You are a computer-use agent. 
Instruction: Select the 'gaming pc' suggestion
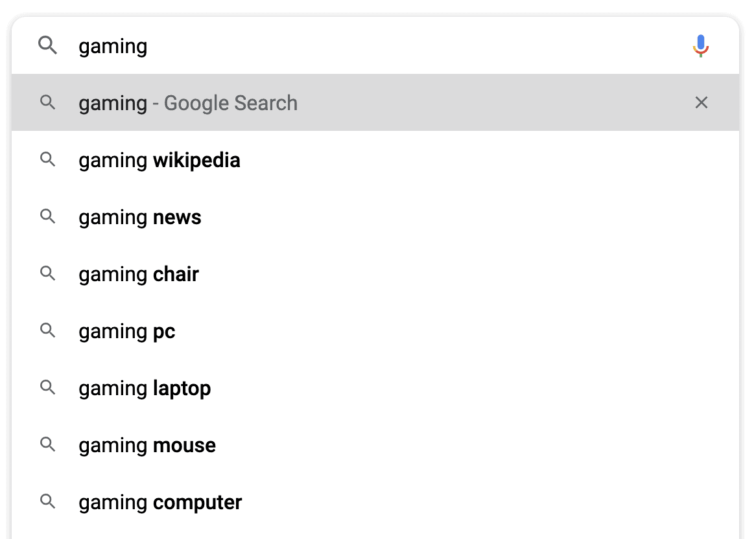pyautogui.click(x=126, y=331)
